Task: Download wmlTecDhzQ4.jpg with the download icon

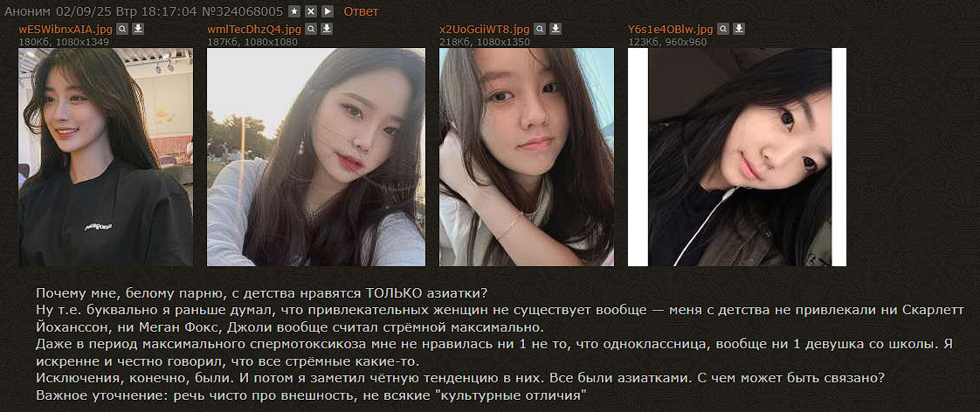Action: point(327,29)
